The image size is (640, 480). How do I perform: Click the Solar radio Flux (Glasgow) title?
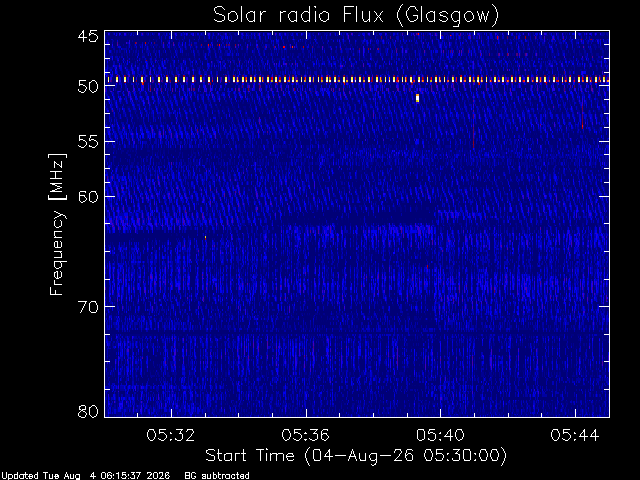tap(356, 16)
